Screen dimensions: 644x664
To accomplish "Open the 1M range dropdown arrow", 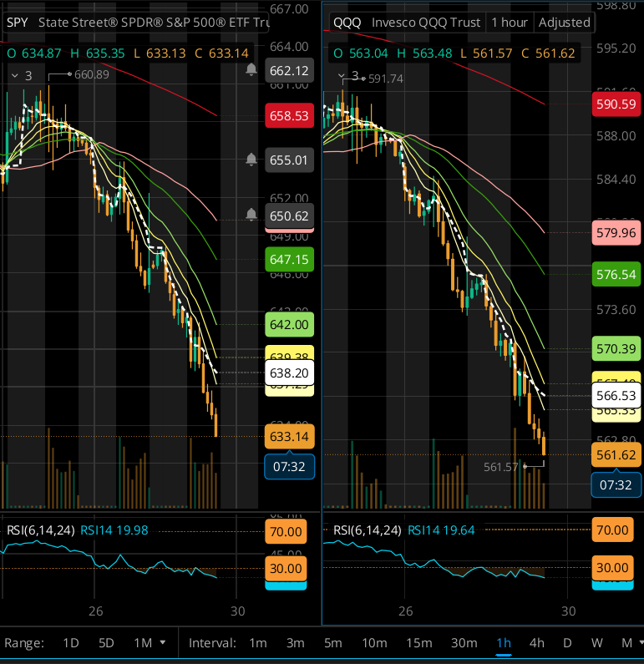I will 163,642.
